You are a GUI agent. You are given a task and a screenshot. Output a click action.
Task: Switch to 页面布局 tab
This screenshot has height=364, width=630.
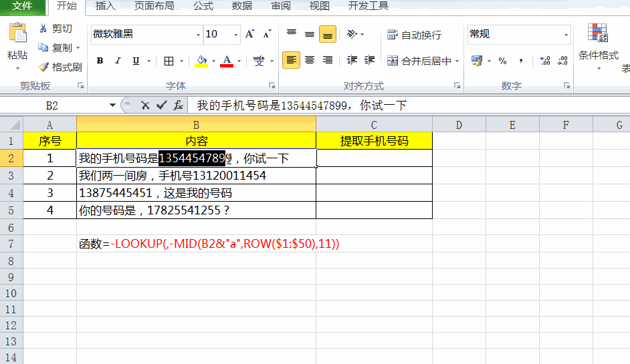[154, 6]
